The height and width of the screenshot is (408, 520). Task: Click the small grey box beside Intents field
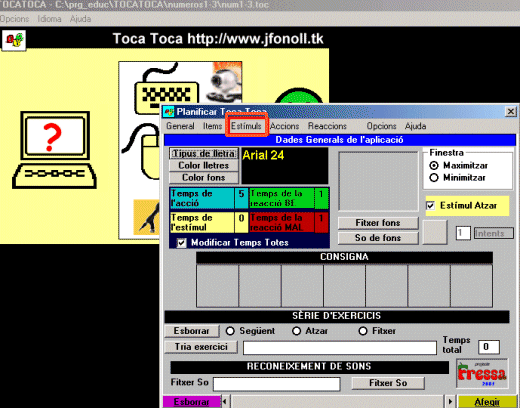[435, 232]
